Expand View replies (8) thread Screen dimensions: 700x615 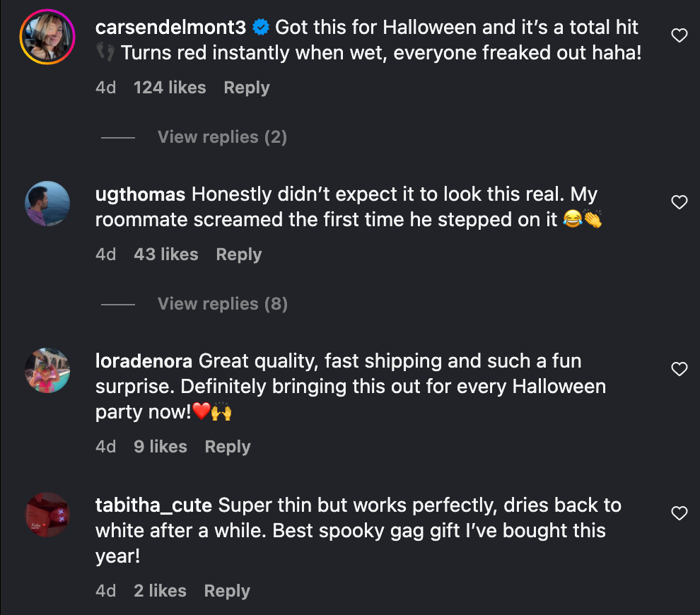pyautogui.click(x=222, y=304)
